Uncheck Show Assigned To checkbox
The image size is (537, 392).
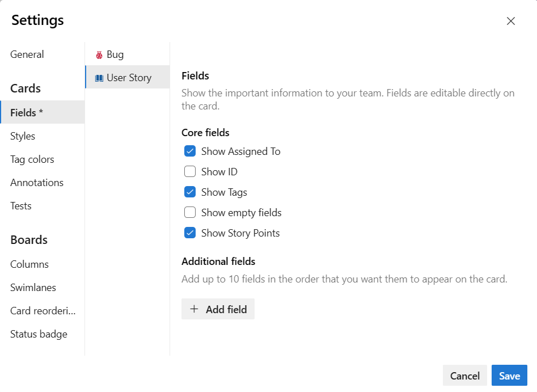click(190, 151)
